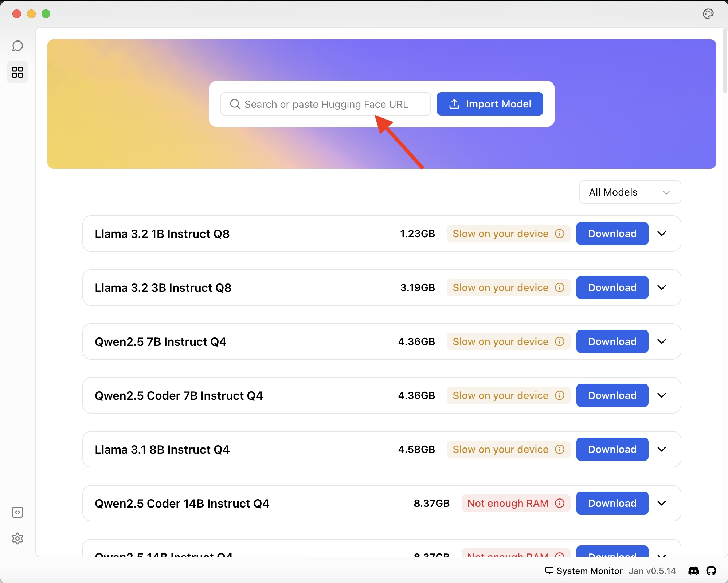Click info icon next to Llama 3.2 1B warning

tap(560, 234)
